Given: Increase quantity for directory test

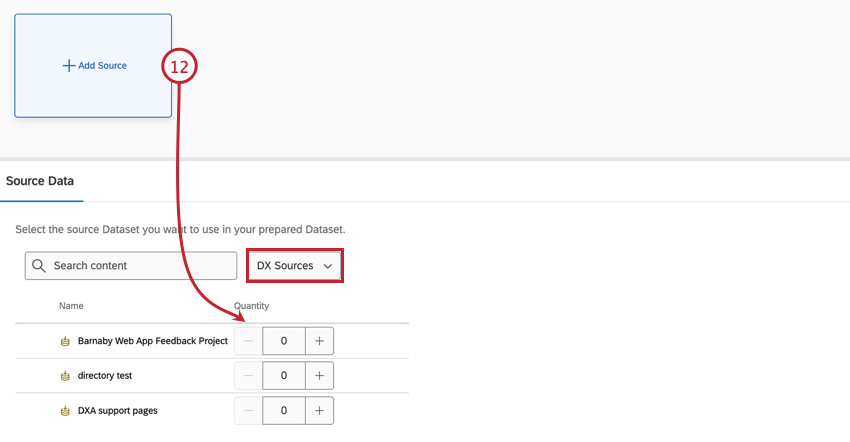Looking at the screenshot, I should [x=319, y=376].
